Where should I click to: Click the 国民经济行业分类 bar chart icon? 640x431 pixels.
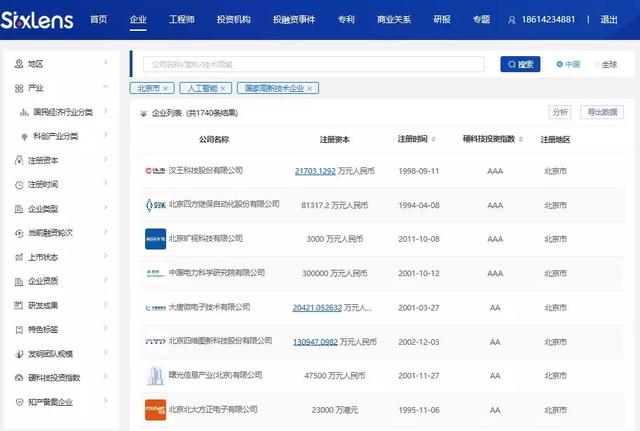coord(24,112)
